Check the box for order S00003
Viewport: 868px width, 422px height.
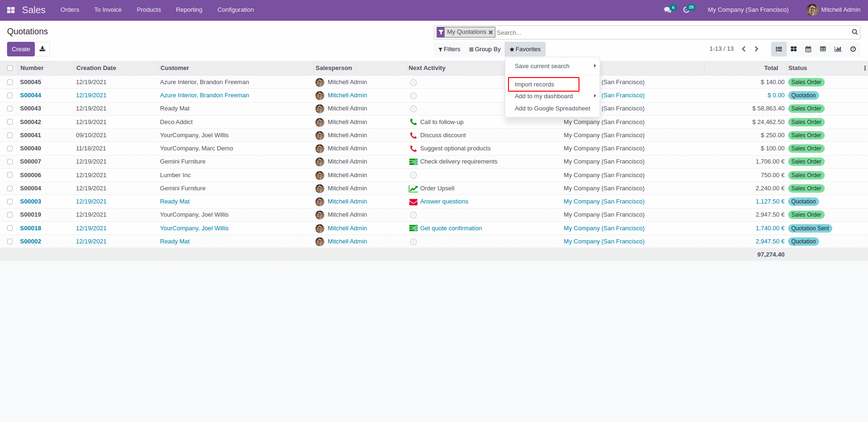tap(10, 202)
